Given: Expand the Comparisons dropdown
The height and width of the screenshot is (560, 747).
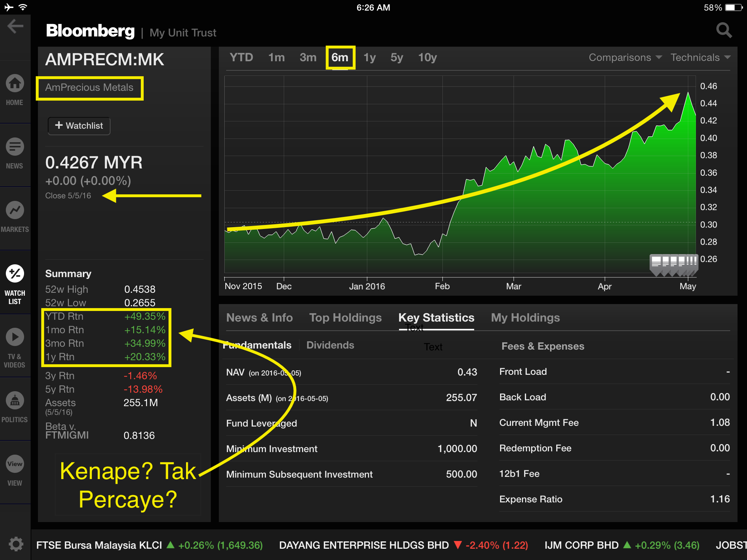Looking at the screenshot, I should (x=625, y=58).
